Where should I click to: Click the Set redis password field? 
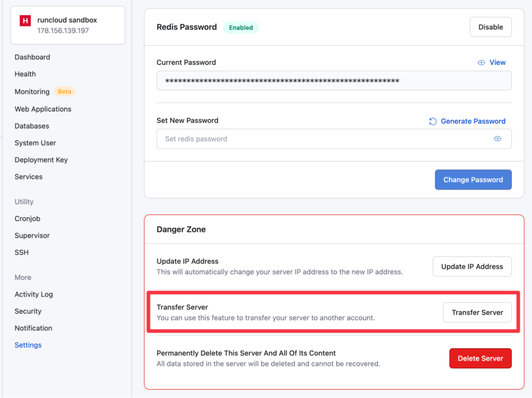tap(334, 139)
